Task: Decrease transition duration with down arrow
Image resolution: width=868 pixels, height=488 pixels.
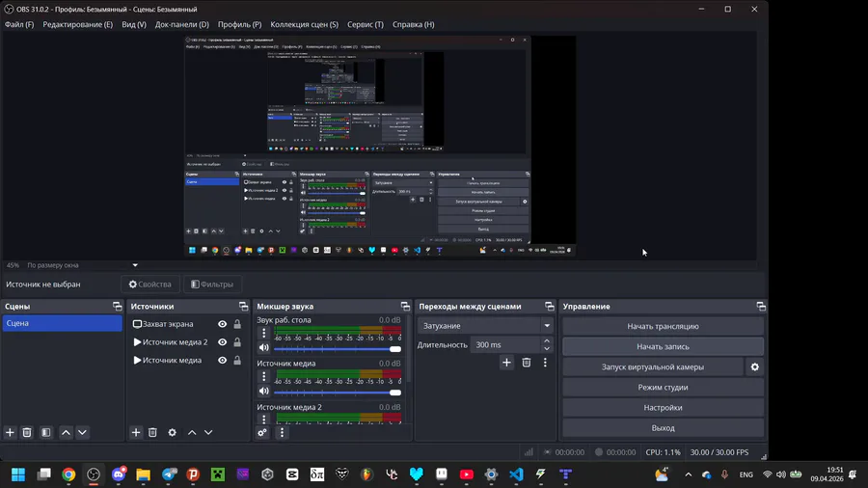Action: coord(547,348)
